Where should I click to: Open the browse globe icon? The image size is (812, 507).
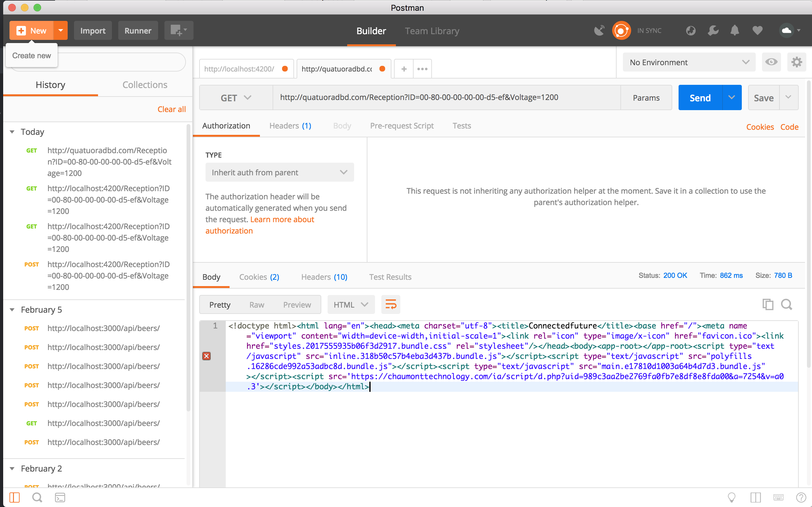pyautogui.click(x=691, y=30)
